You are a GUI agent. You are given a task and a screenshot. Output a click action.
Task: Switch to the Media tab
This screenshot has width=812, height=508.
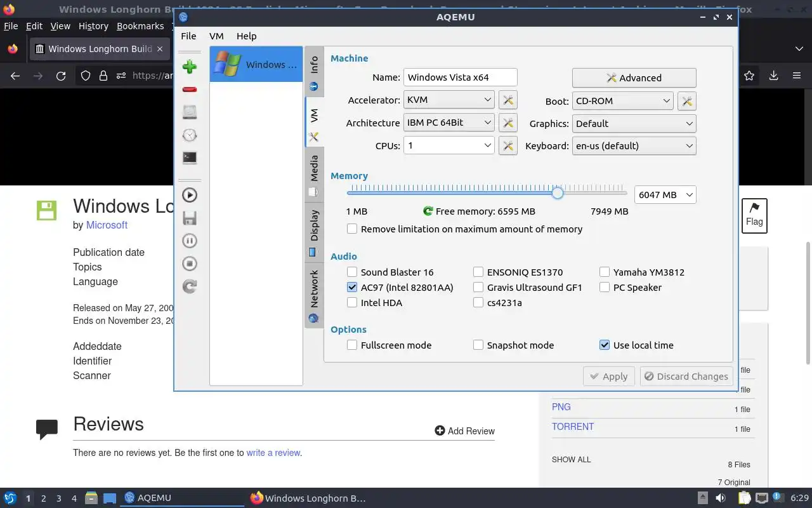(314, 175)
